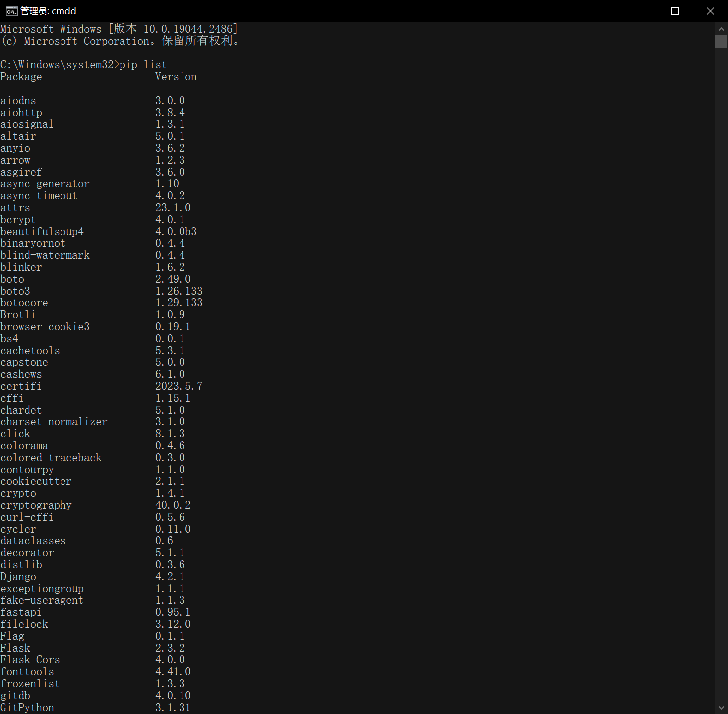
Task: Click the botocore package name
Action: [x=24, y=303]
